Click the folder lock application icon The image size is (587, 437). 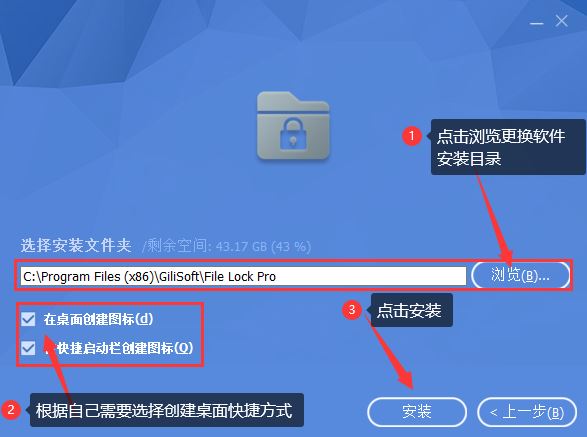[x=293, y=125]
